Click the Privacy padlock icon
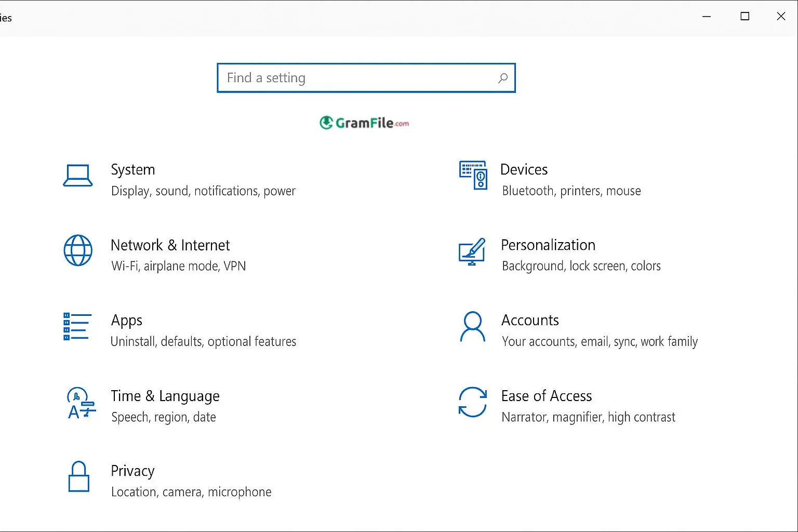Screen dimensions: 798x532 pyautogui.click(x=79, y=476)
